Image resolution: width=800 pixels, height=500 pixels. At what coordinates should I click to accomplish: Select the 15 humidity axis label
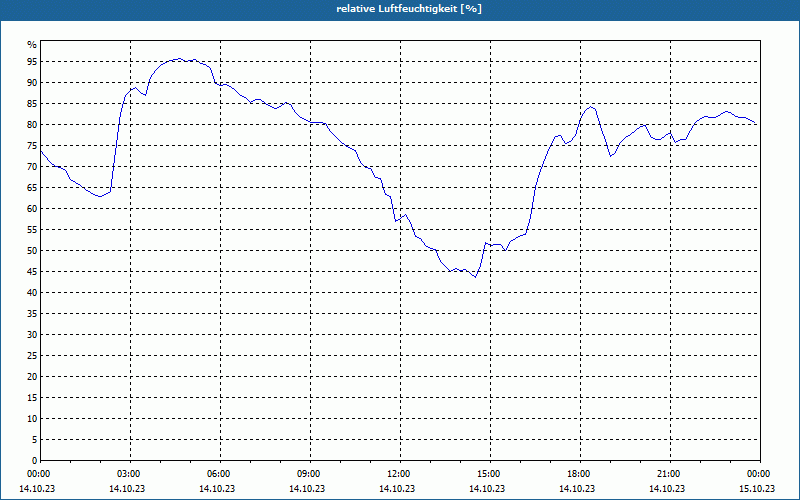32,397
